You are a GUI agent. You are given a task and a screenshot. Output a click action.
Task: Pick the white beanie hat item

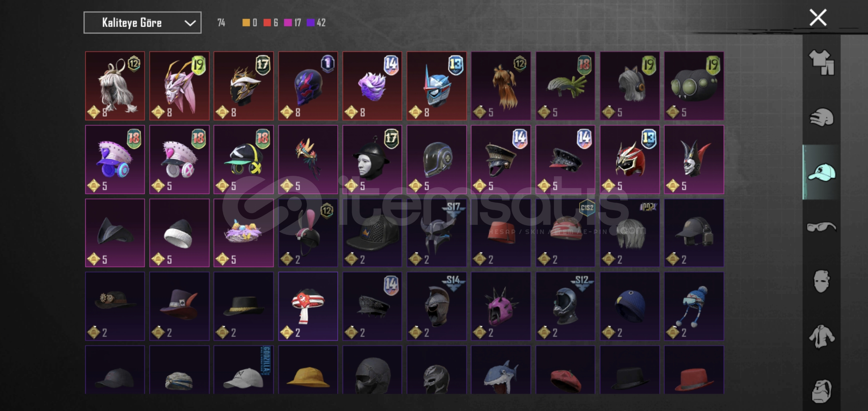tap(179, 233)
